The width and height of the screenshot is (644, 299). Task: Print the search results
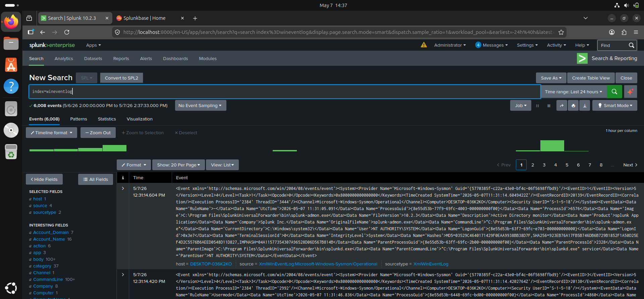tap(573, 106)
